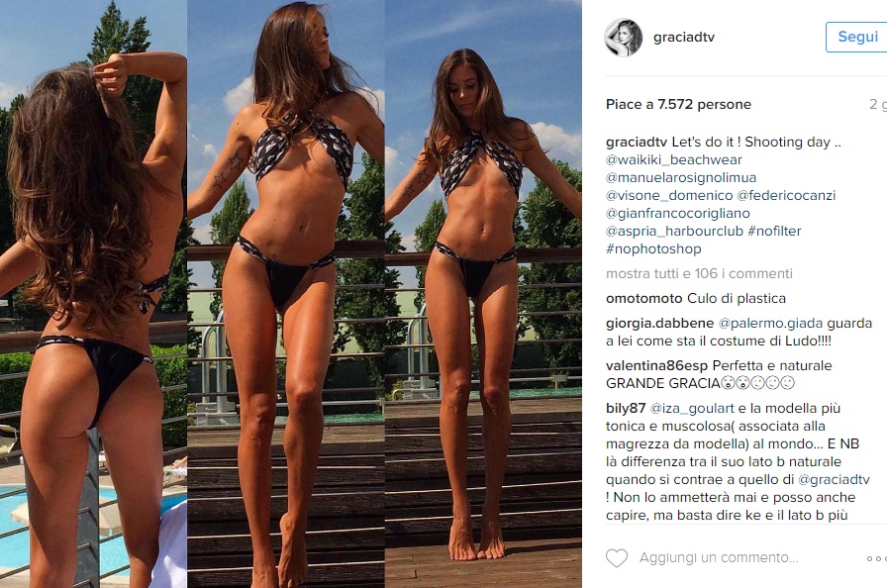Image resolution: width=887 pixels, height=588 pixels.
Task: Click the Segui follow button
Action: pos(856,38)
